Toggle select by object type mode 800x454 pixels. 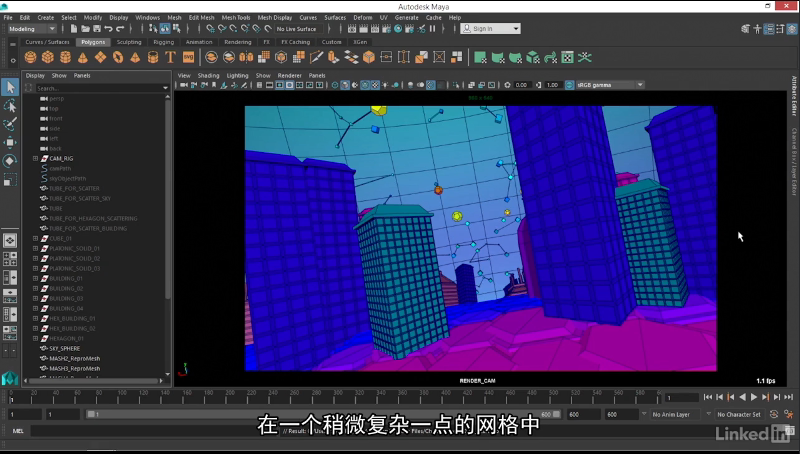165,29
